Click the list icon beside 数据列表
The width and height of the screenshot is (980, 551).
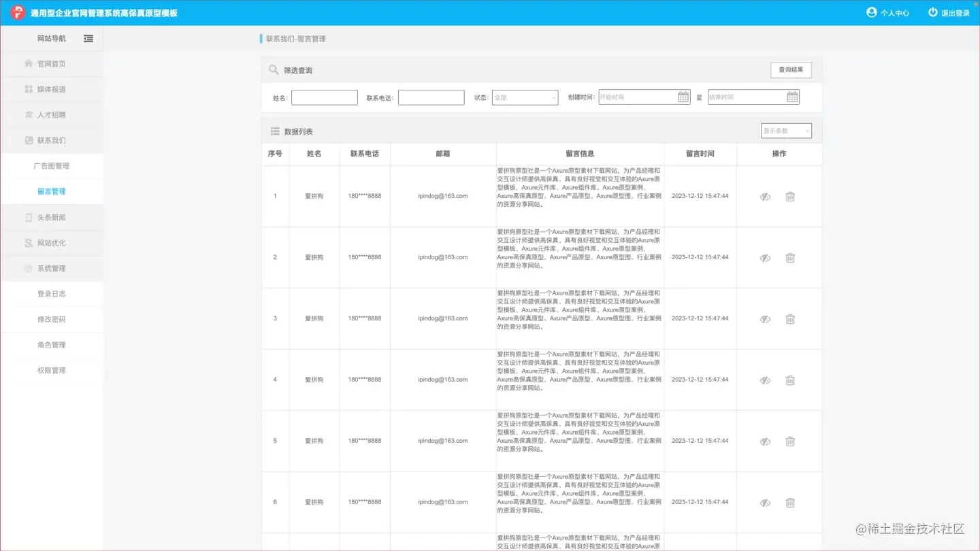275,131
